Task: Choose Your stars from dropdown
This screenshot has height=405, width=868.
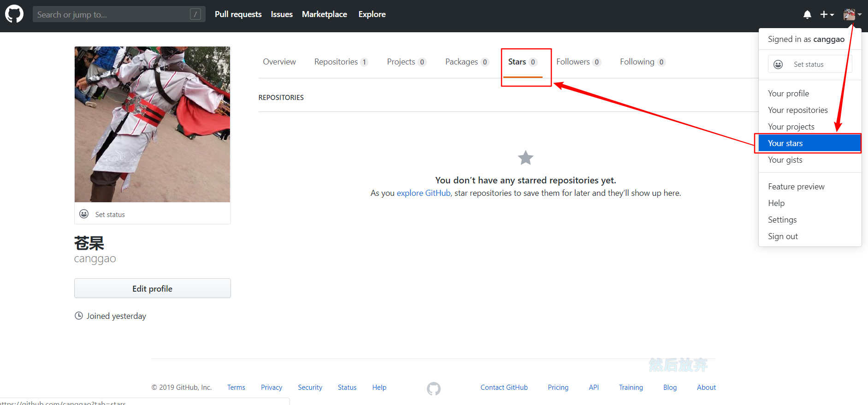Action: (810, 143)
